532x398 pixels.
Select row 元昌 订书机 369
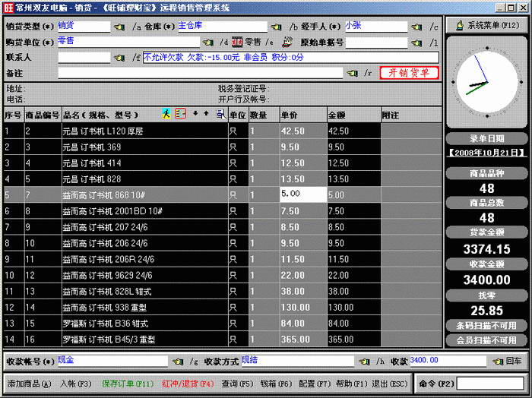[223, 147]
